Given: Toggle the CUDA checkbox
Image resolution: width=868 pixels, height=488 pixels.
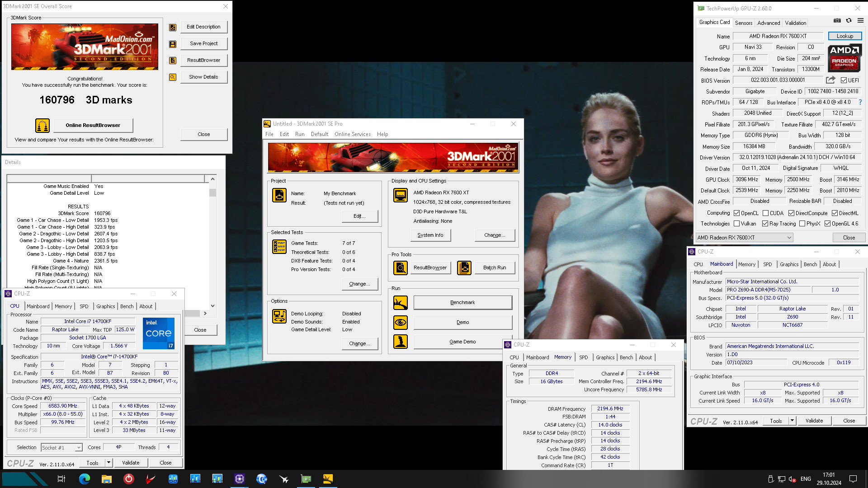Looking at the screenshot, I should tap(765, 213).
